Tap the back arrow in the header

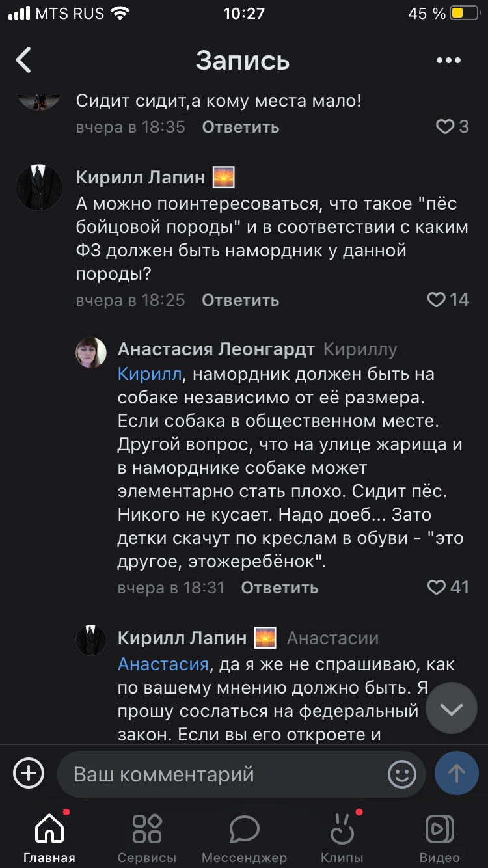[24, 61]
